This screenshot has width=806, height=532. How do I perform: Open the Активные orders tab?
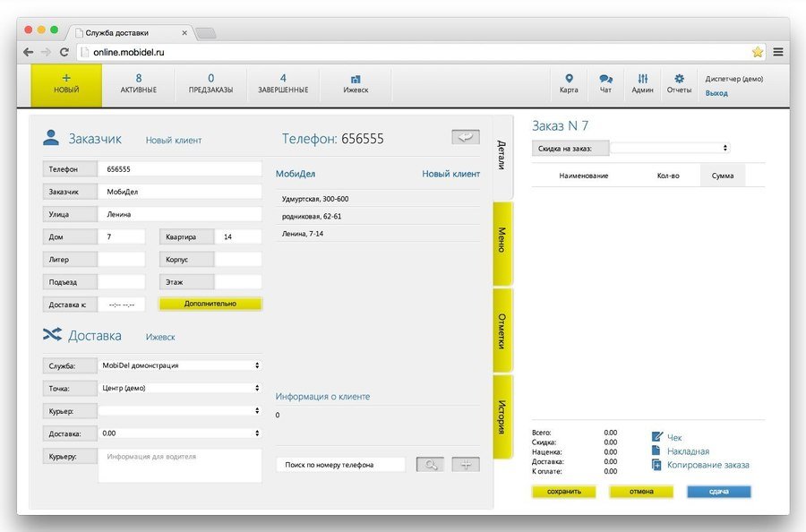pos(138,84)
